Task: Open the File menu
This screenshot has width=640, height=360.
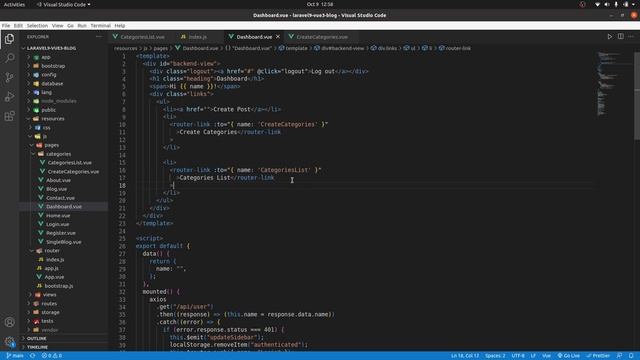Action: (x=6, y=25)
